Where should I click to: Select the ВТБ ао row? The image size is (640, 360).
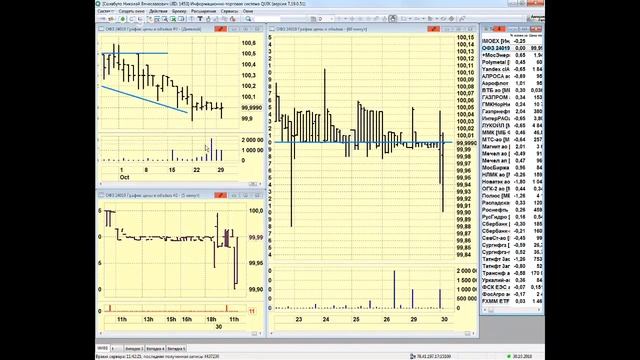tap(512, 90)
